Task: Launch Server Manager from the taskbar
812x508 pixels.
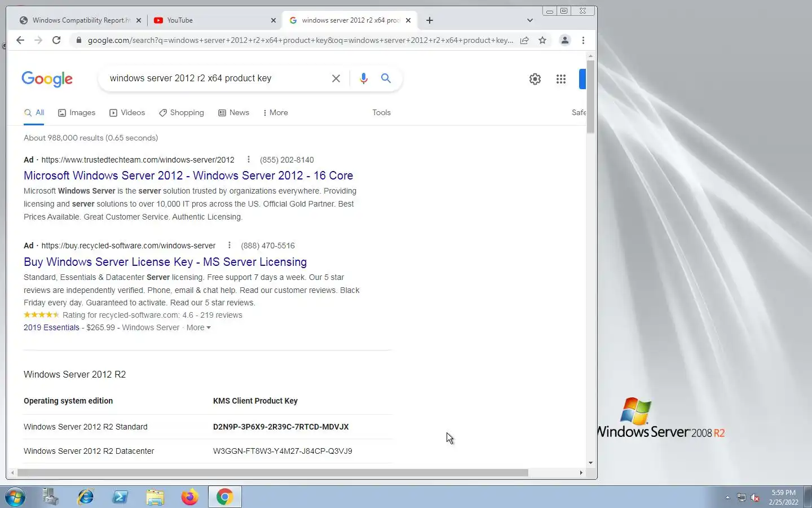Action: coord(50,497)
